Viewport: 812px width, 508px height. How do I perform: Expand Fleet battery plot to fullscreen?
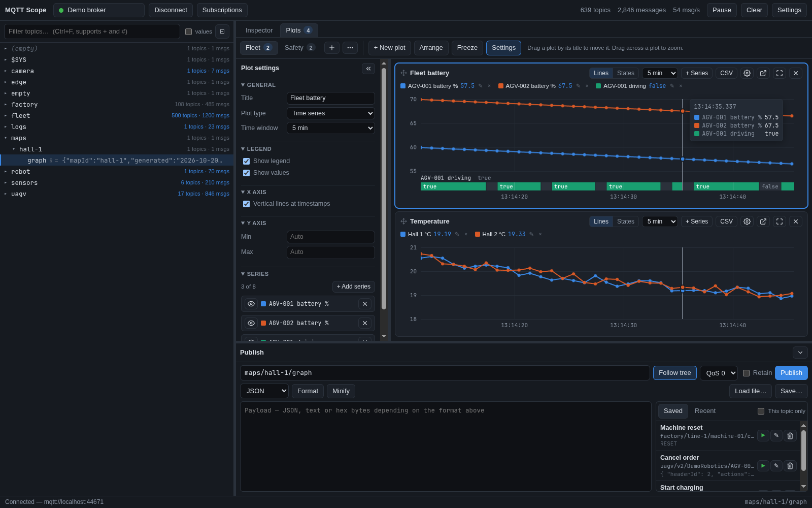[780, 73]
